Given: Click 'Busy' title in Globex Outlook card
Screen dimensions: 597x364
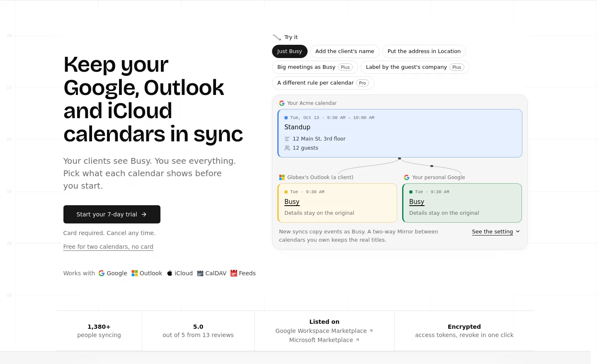Looking at the screenshot, I should [x=292, y=201].
